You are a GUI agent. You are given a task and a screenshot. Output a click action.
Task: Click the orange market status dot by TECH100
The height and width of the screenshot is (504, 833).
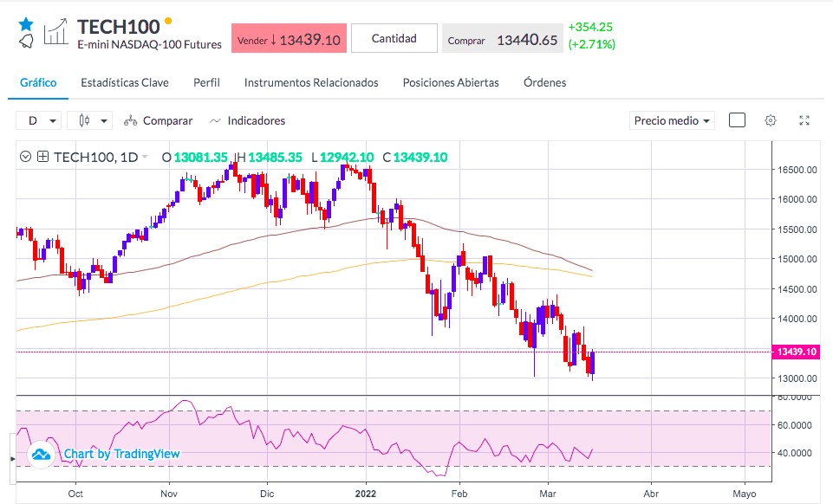[168, 22]
